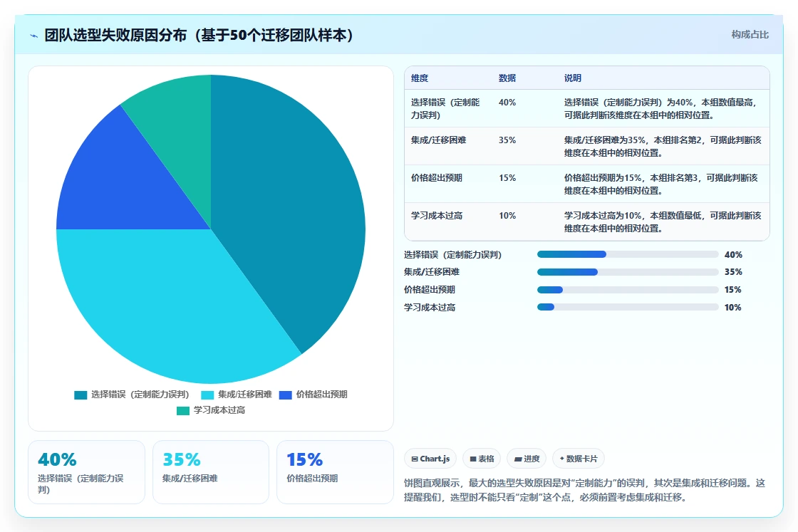Click legend label 价格超出预期
798x532 pixels.
(321, 395)
